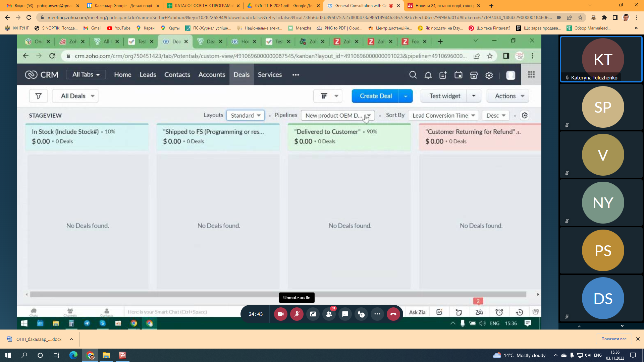Click the filter funnel icon
The image size is (644, 362).
point(38,96)
